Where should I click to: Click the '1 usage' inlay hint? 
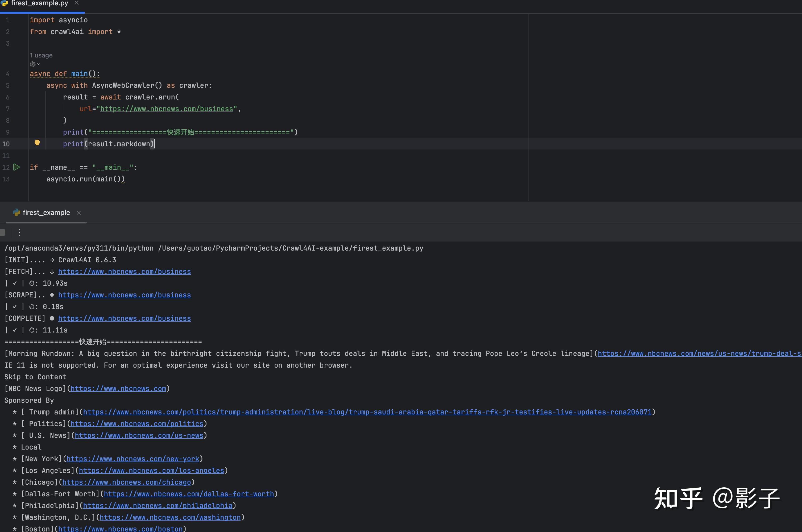(41, 55)
